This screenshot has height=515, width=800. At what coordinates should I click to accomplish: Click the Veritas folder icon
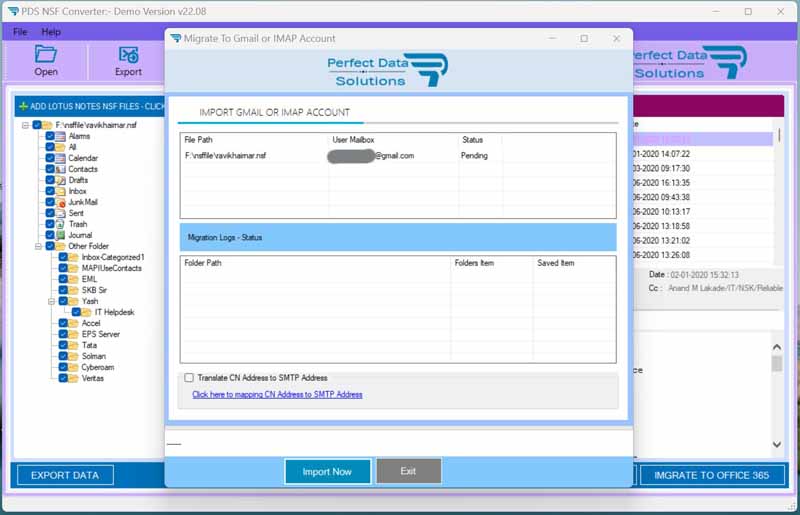74,378
